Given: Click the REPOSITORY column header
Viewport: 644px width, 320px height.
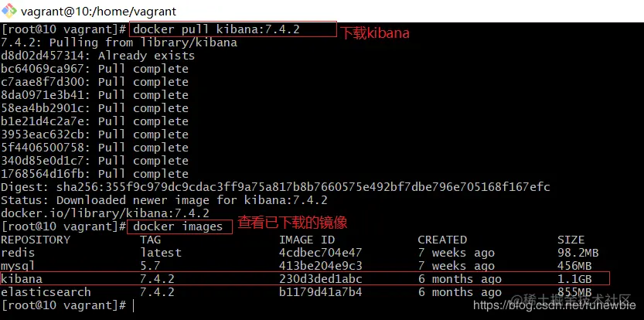Looking at the screenshot, I should [36, 240].
